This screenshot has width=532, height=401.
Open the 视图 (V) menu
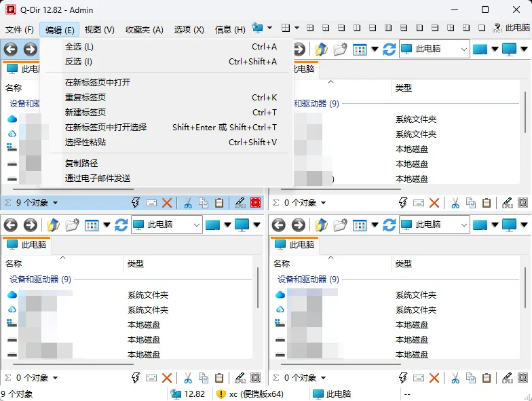coord(99,30)
